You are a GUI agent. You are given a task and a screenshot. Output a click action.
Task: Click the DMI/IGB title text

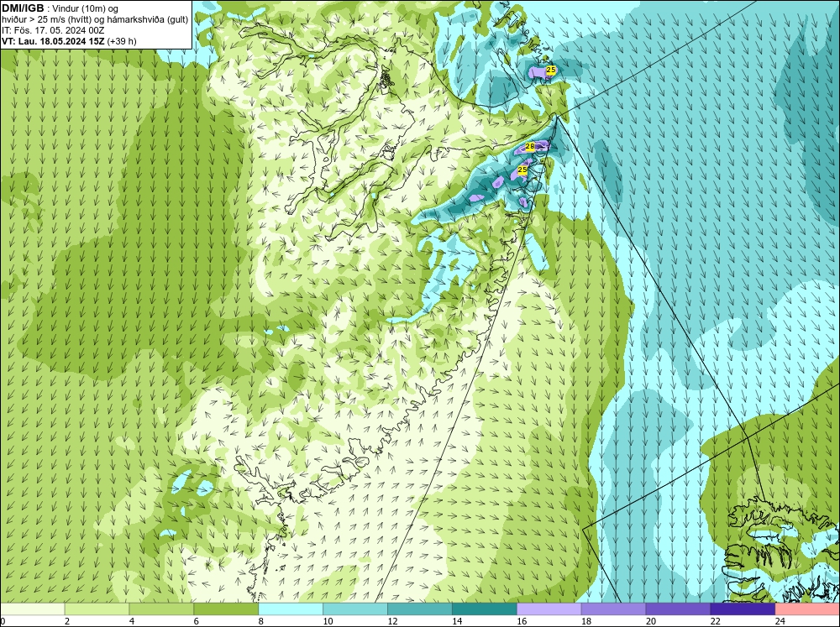pos(23,8)
